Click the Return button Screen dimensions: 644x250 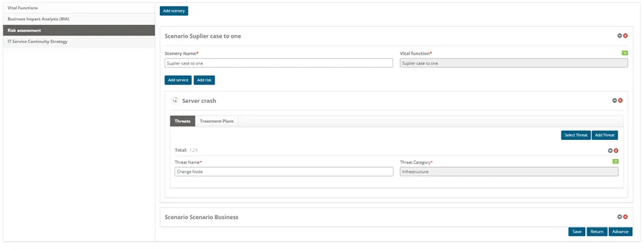coord(596,232)
